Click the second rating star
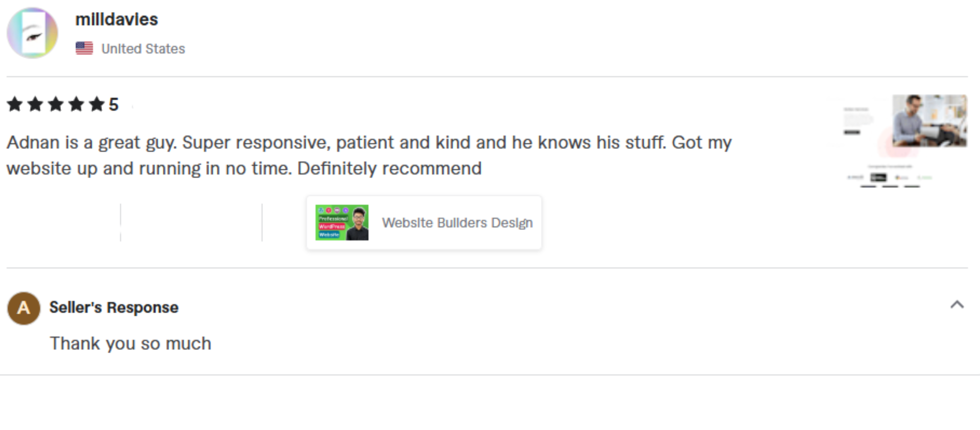The height and width of the screenshot is (430, 980). 36,104
